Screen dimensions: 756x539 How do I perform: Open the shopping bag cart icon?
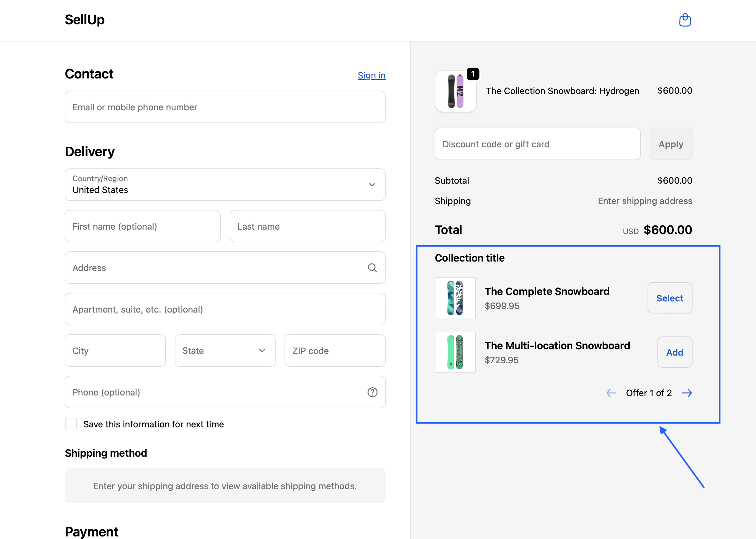pyautogui.click(x=685, y=20)
